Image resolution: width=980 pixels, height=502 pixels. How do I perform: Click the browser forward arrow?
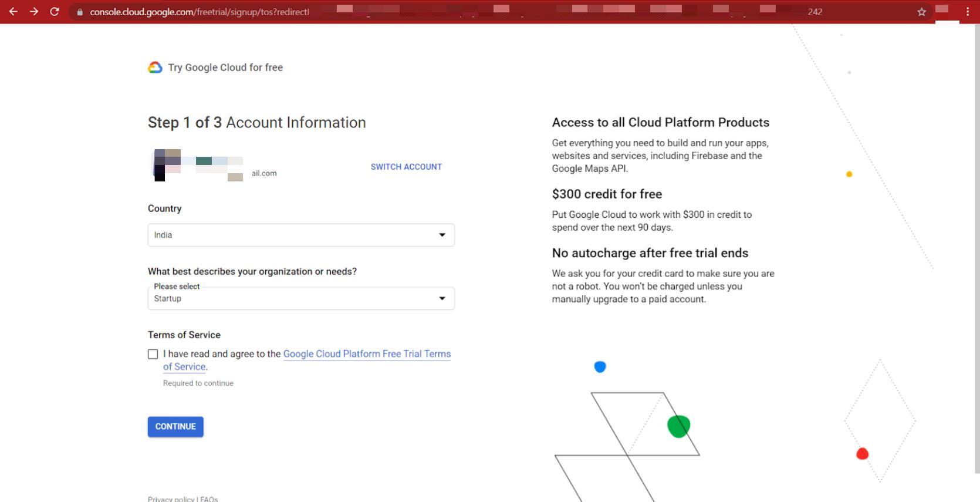pyautogui.click(x=34, y=12)
